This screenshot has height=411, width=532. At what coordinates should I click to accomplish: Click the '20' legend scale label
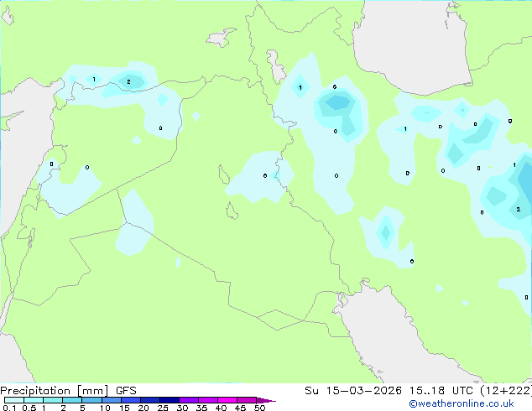click(143, 408)
